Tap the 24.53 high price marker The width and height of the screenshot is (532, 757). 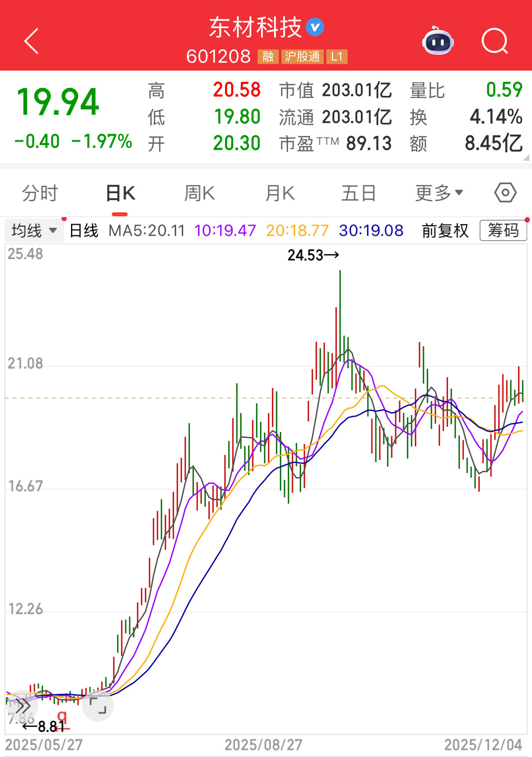click(x=313, y=255)
